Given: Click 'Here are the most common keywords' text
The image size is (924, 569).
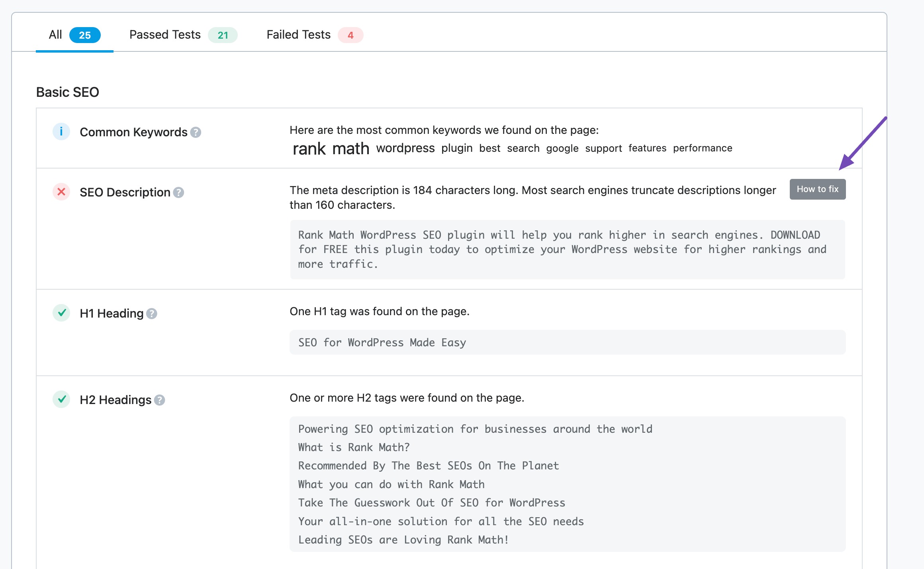Looking at the screenshot, I should 444,130.
